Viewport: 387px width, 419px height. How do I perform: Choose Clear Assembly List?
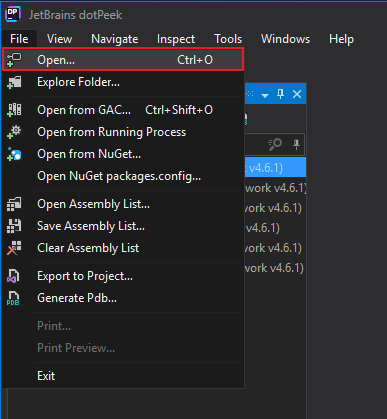click(x=123, y=248)
